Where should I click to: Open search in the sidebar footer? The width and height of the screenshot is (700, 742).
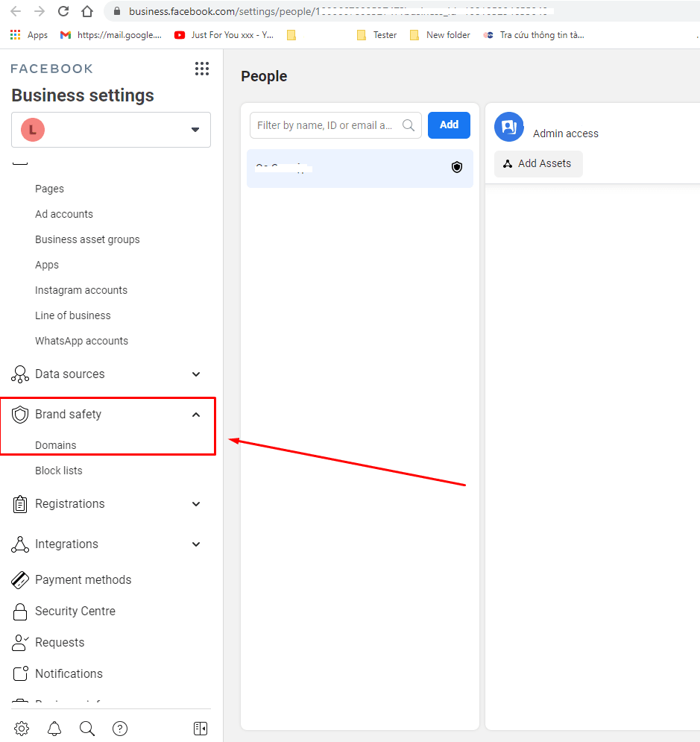[87, 729]
